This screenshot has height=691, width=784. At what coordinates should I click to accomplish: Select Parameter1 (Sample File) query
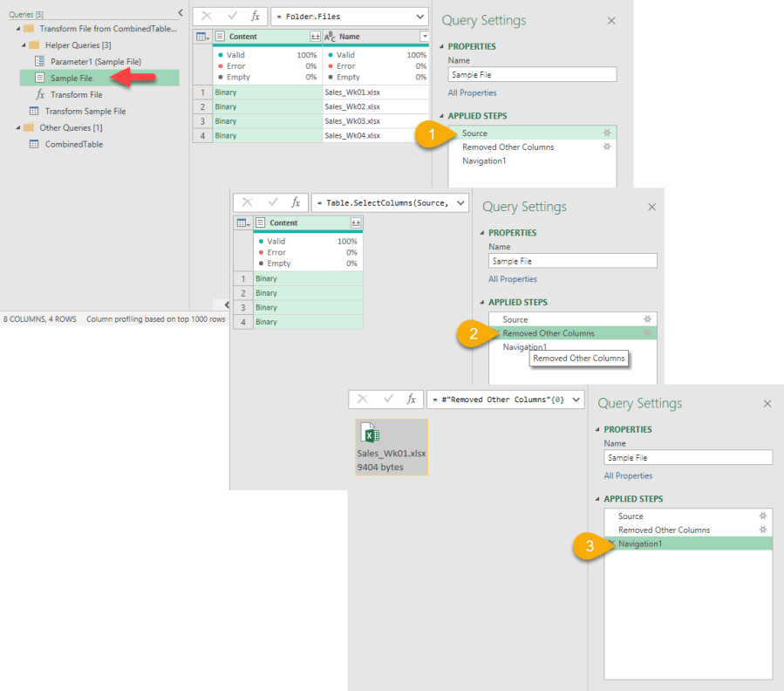click(95, 61)
